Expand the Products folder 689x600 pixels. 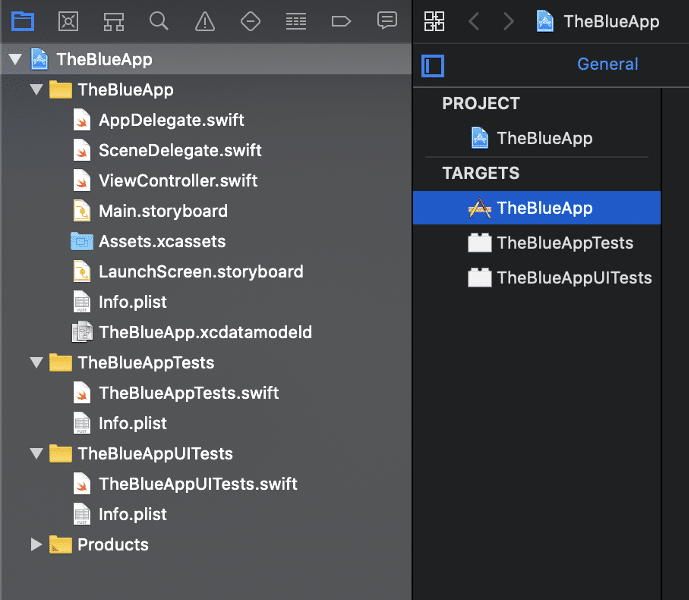pos(36,545)
